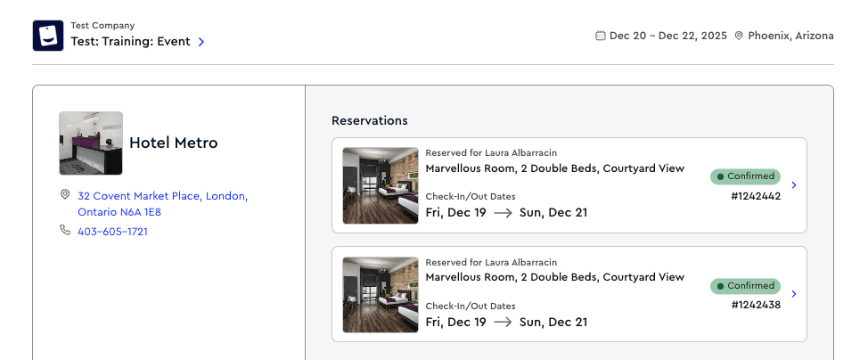This screenshot has height=360, width=868.
Task: Click the calendar icon beside Dec 20 – Dec 22
Action: (600, 36)
